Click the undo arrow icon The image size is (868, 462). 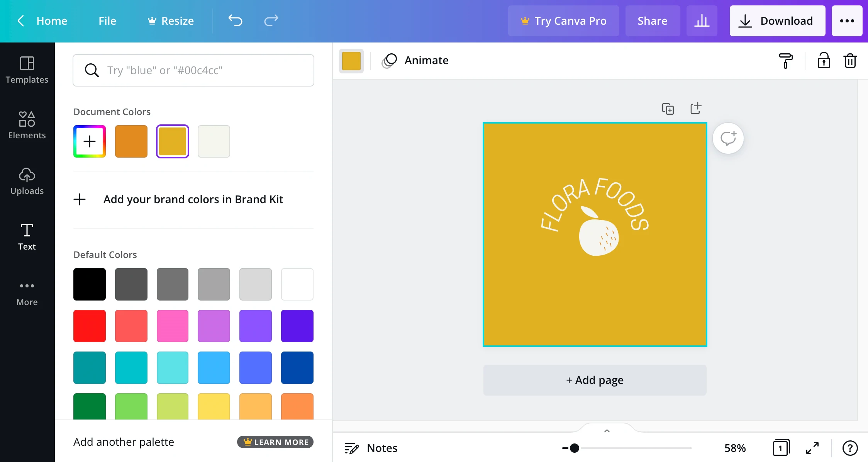(x=235, y=20)
